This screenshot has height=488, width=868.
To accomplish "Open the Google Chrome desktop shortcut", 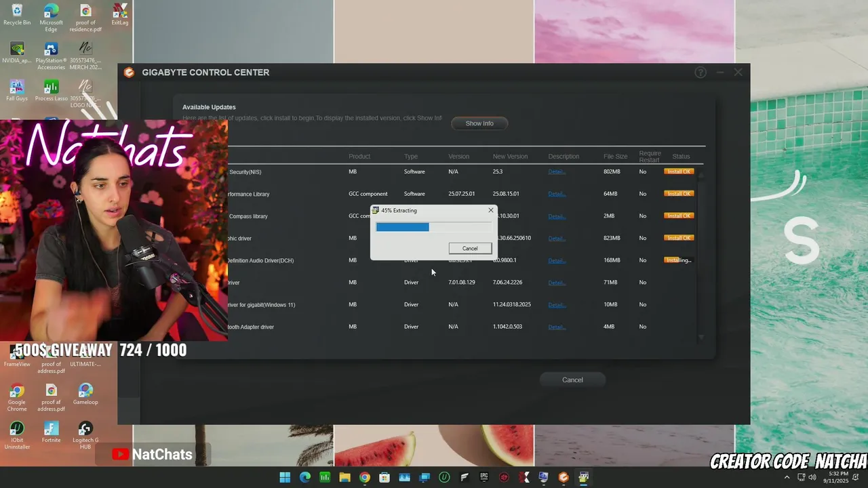I will click(x=17, y=398).
